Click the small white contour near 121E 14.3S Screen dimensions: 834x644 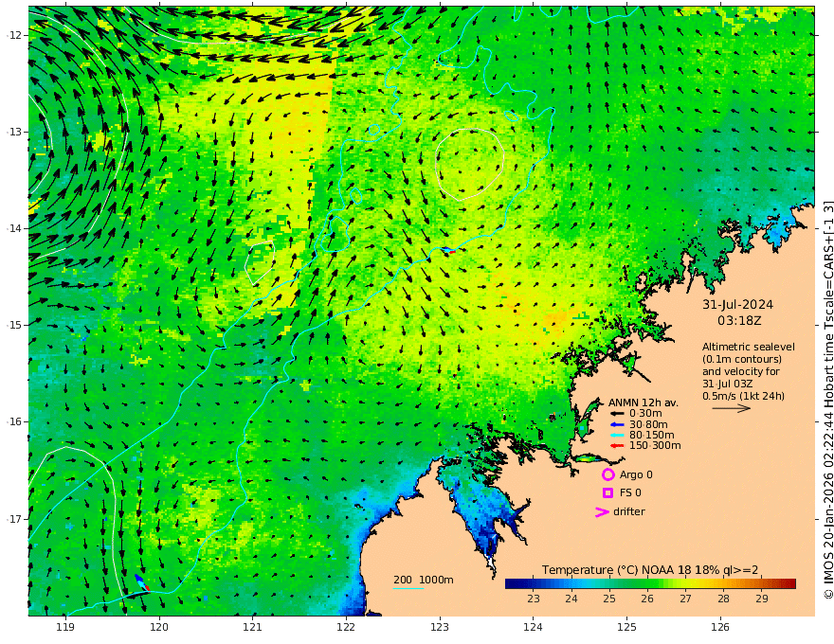point(260,262)
